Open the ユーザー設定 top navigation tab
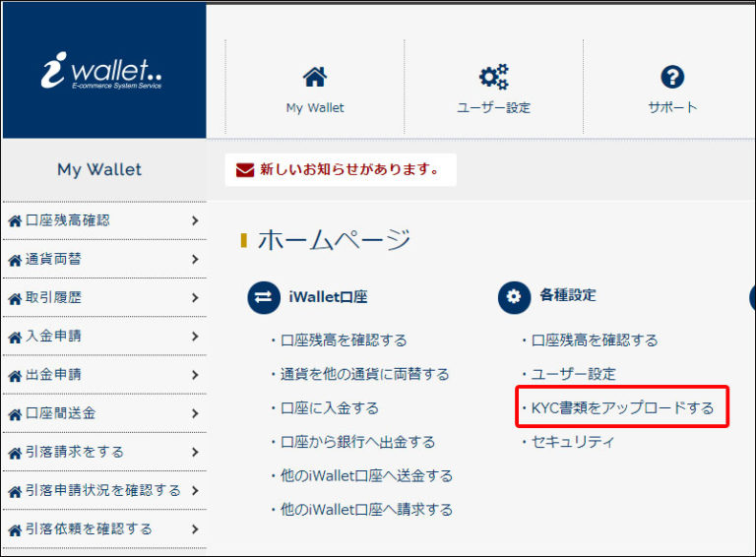This screenshot has width=756, height=557. coord(494,88)
